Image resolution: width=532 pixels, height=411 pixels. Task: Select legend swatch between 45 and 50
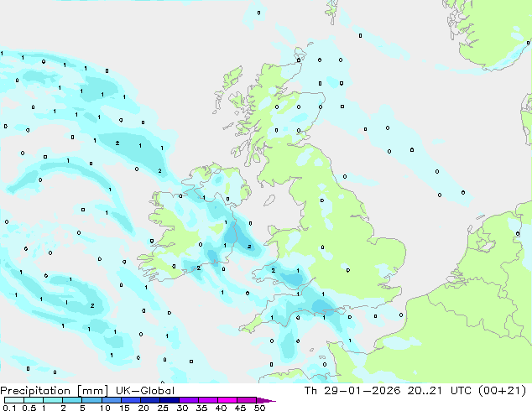[x=247, y=400]
